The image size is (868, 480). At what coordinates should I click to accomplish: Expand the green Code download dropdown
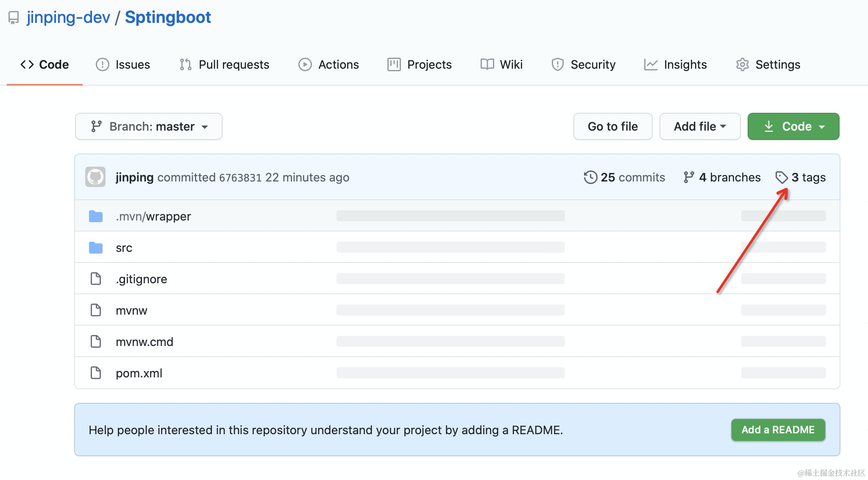(x=793, y=126)
